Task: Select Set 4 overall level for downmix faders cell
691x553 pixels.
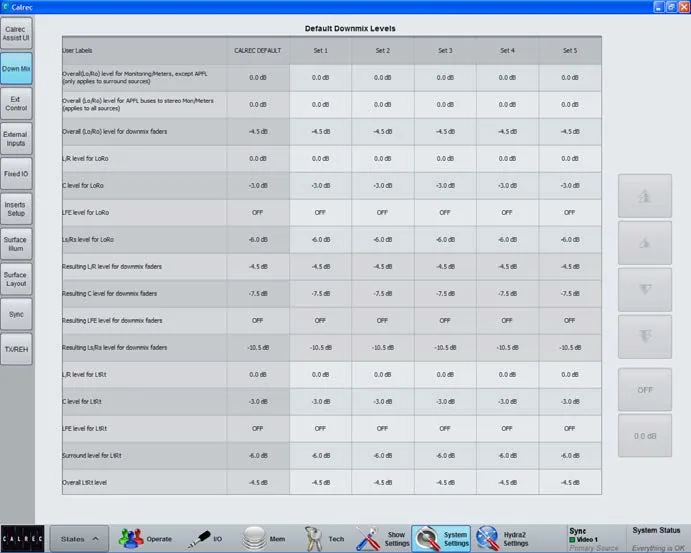Action: [x=507, y=132]
